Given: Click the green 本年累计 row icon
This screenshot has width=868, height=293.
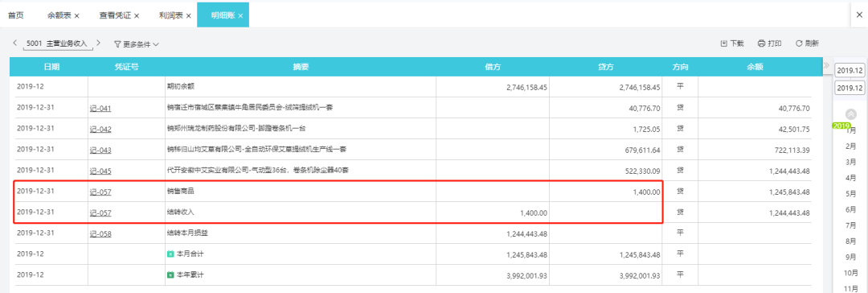Looking at the screenshot, I should pos(170,274).
